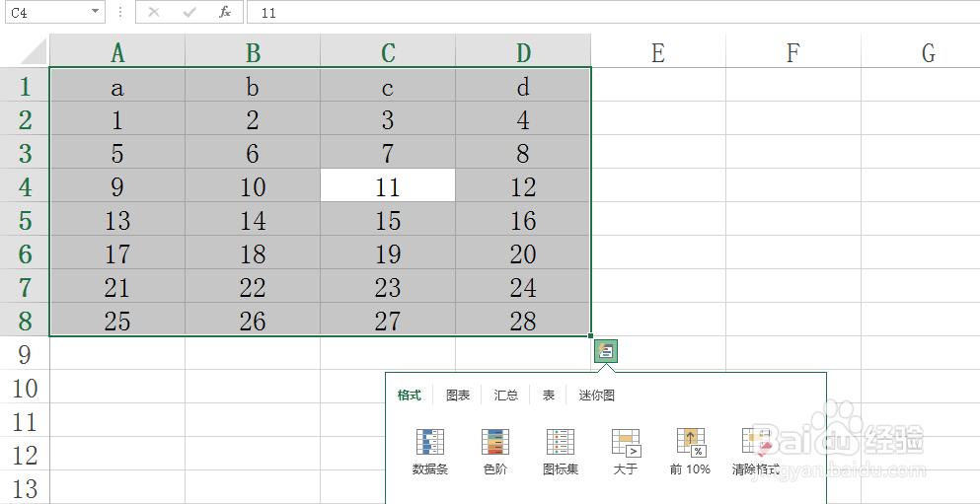Select column G header
The image size is (980, 504).
click(x=921, y=50)
